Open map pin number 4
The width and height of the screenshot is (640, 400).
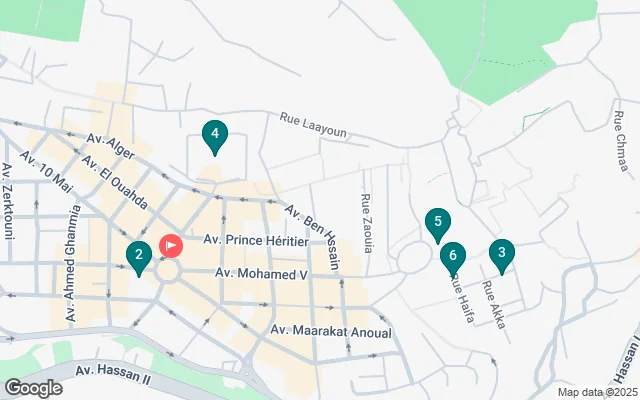point(215,138)
